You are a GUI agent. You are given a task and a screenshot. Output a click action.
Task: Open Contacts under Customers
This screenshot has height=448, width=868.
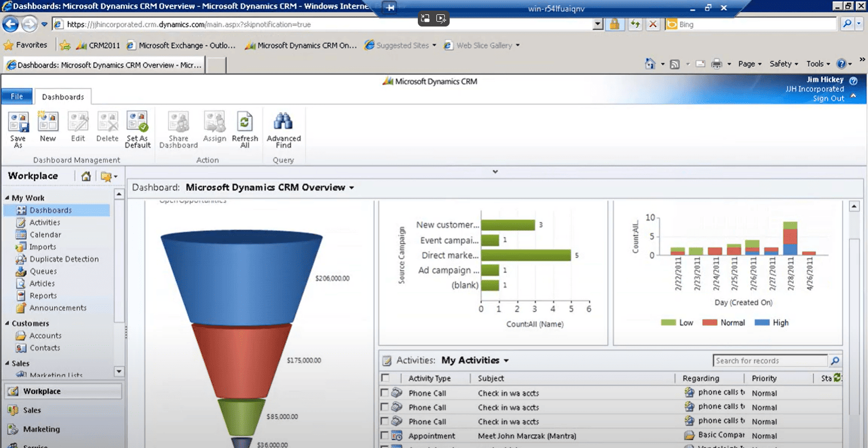(45, 348)
